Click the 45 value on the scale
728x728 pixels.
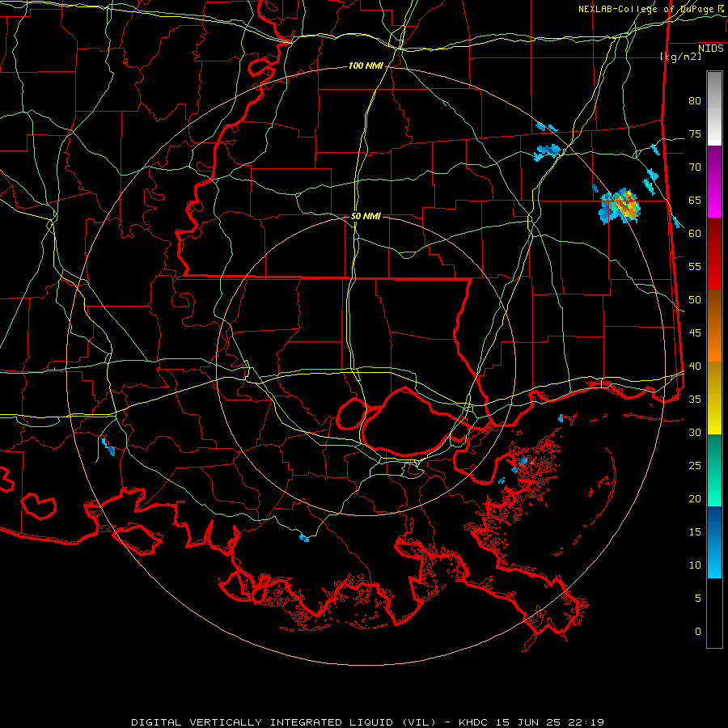coord(695,333)
